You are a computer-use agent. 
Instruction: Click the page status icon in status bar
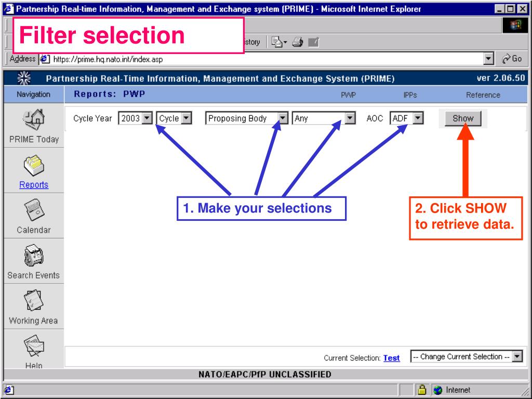pyautogui.click(x=8, y=390)
